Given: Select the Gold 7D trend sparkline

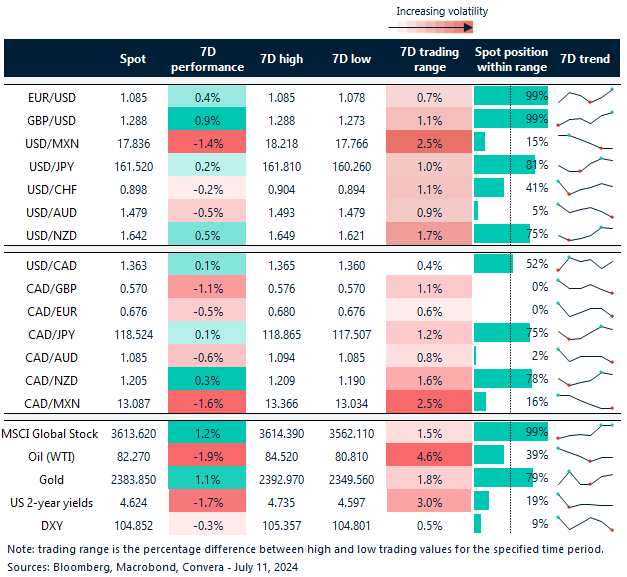Looking at the screenshot, I should [585, 478].
